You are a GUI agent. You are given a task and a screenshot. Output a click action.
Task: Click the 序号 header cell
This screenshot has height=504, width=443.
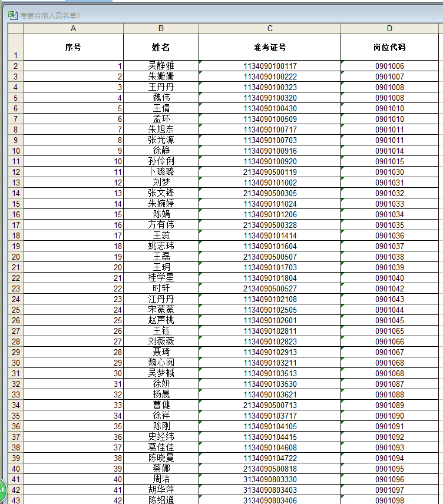[x=74, y=47]
